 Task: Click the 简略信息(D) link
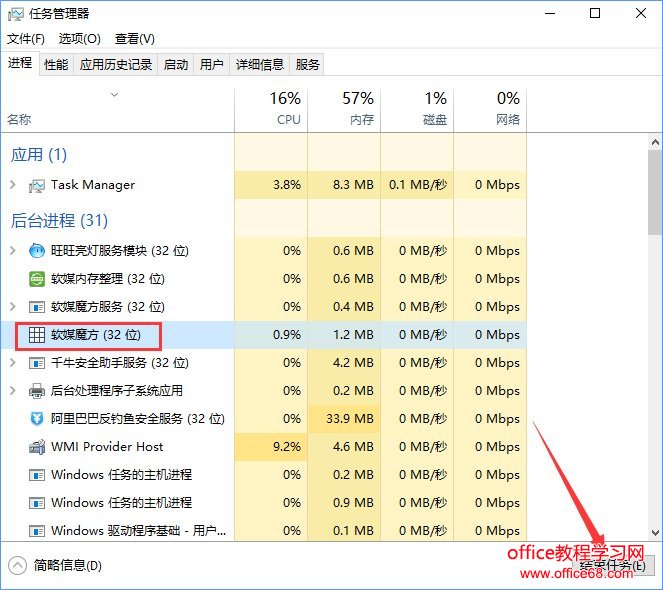click(x=68, y=565)
